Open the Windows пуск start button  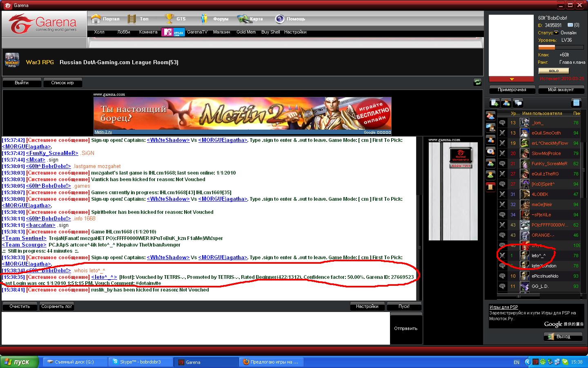tap(19, 362)
